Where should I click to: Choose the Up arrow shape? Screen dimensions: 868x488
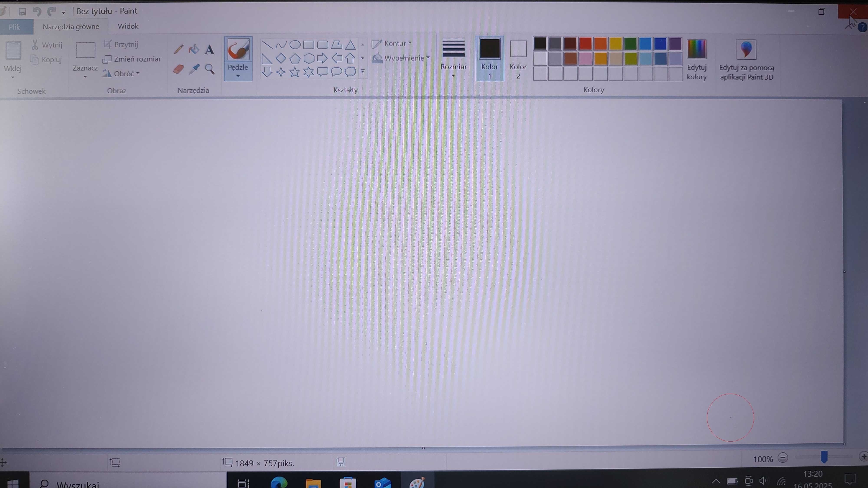350,59
